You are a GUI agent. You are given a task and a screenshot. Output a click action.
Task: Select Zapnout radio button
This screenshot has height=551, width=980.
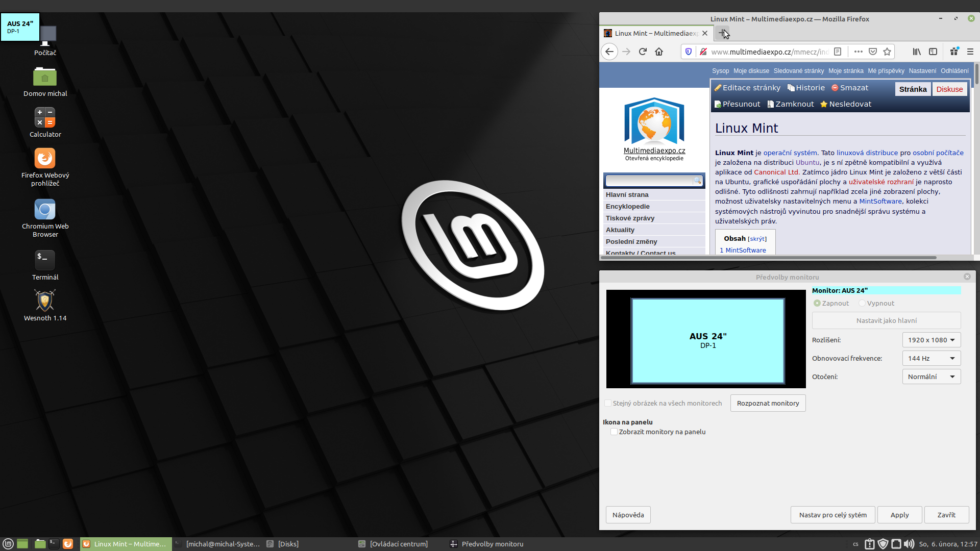coord(817,303)
